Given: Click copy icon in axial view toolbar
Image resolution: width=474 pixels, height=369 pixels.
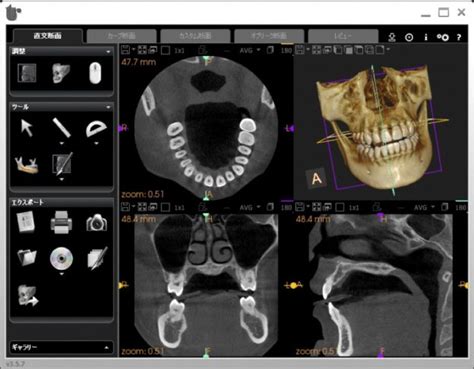Looking at the screenshot, I should coord(270,50).
